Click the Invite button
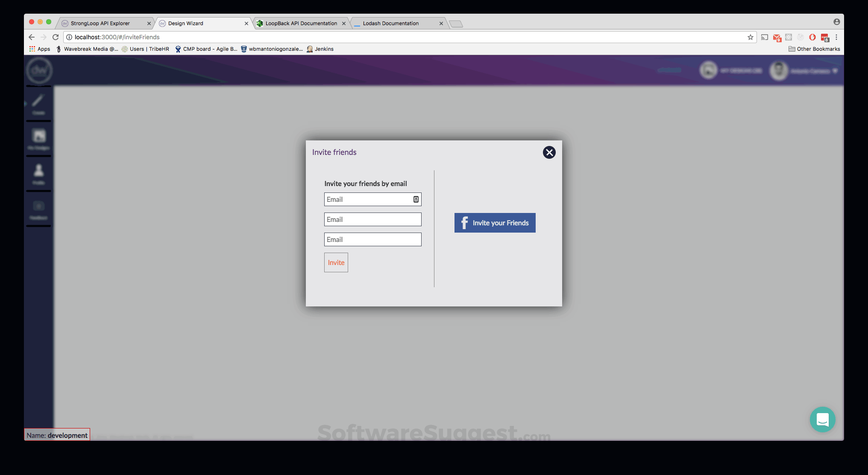The image size is (868, 475). click(336, 262)
